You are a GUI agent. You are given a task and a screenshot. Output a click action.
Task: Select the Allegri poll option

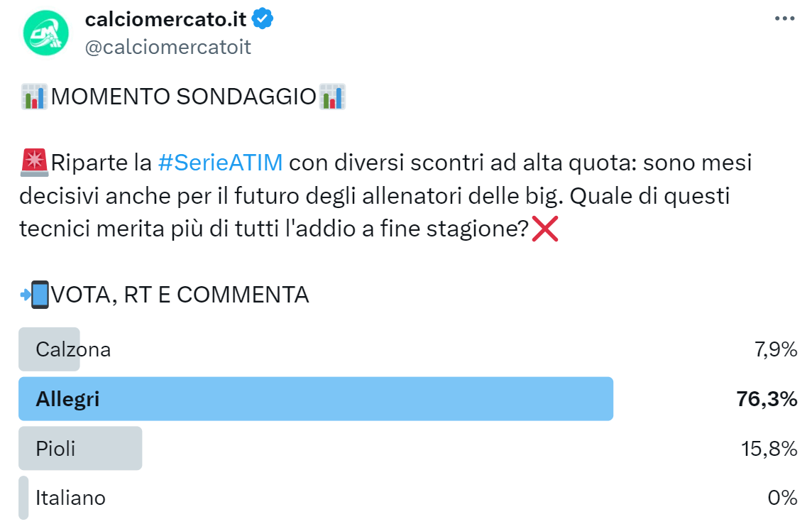pos(68,399)
